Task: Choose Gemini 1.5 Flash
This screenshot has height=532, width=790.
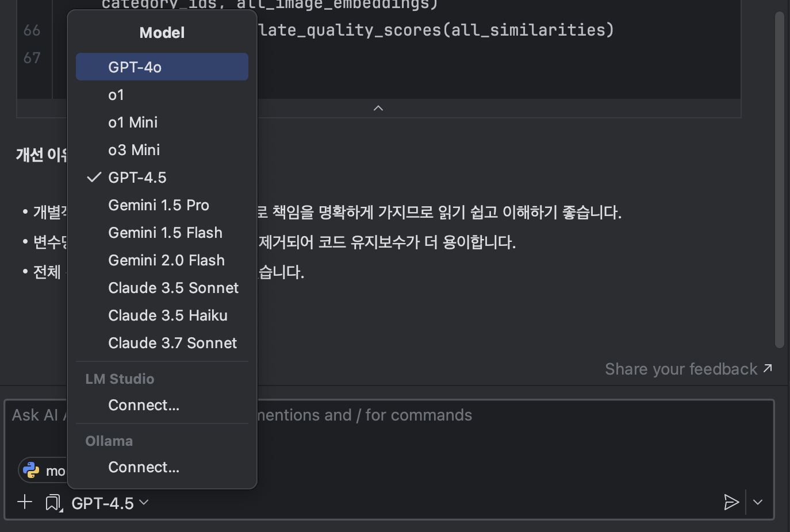Action: 162,233
